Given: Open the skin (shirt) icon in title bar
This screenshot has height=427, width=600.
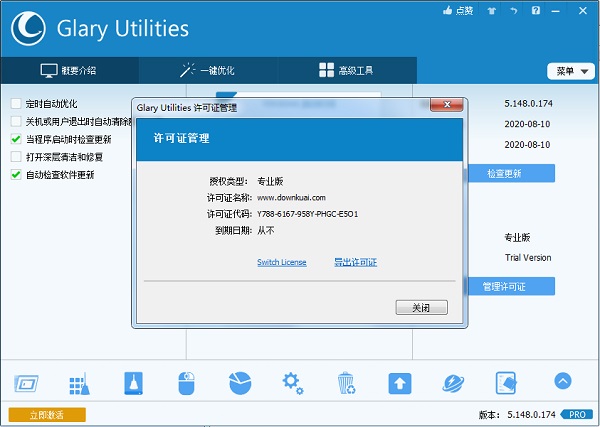Looking at the screenshot, I should click(x=492, y=11).
